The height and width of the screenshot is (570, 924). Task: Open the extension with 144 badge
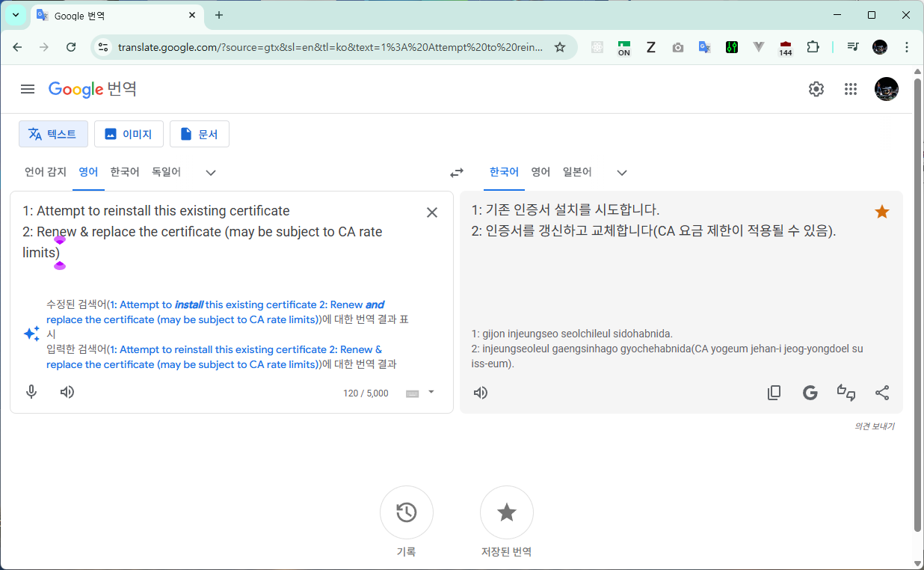point(786,48)
